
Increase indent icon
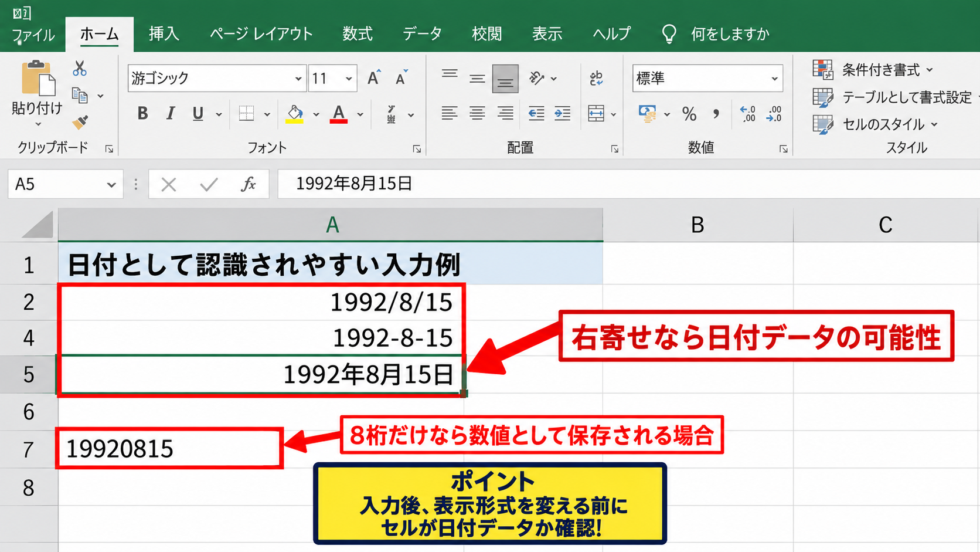point(563,114)
